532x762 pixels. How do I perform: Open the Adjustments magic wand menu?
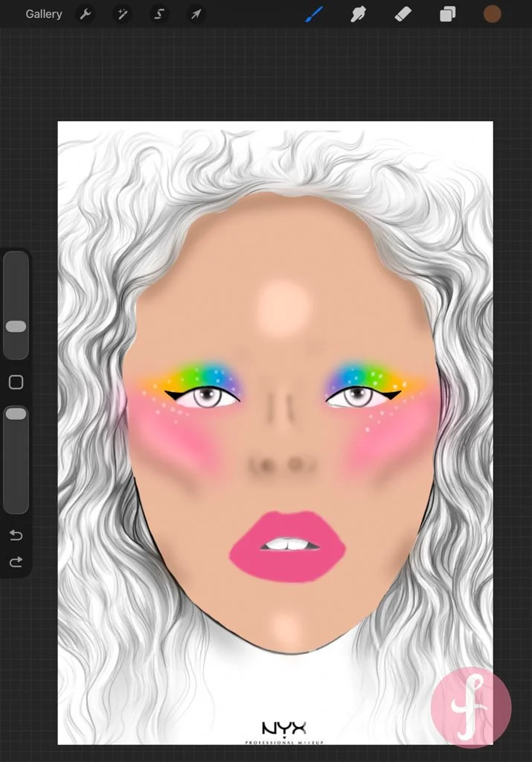tap(123, 15)
